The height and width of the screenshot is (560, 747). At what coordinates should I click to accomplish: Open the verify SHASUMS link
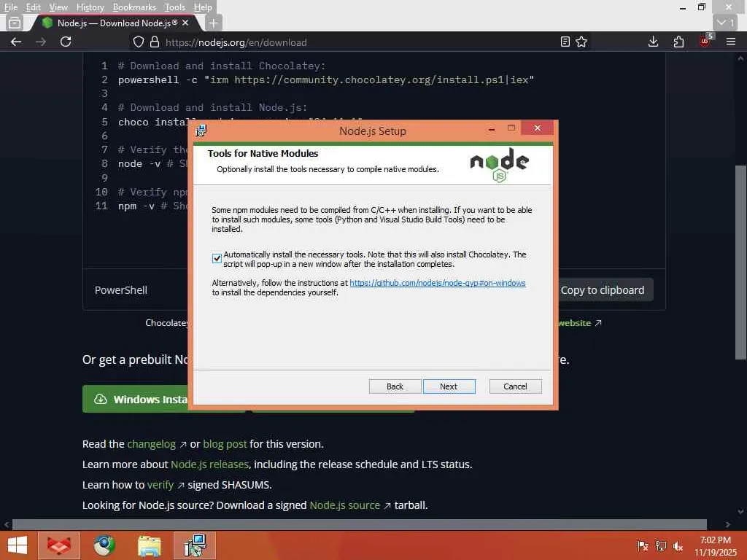tap(160, 485)
